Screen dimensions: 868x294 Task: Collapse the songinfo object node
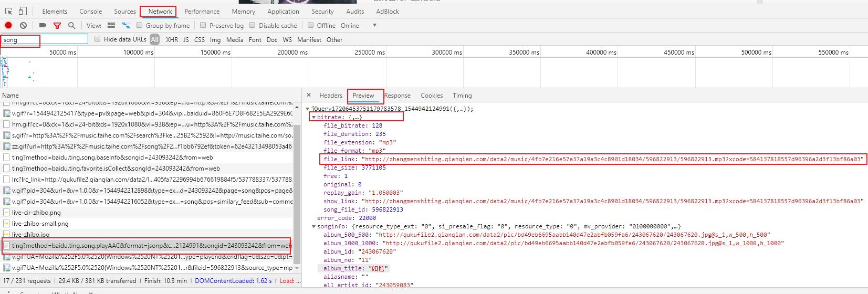(313, 226)
